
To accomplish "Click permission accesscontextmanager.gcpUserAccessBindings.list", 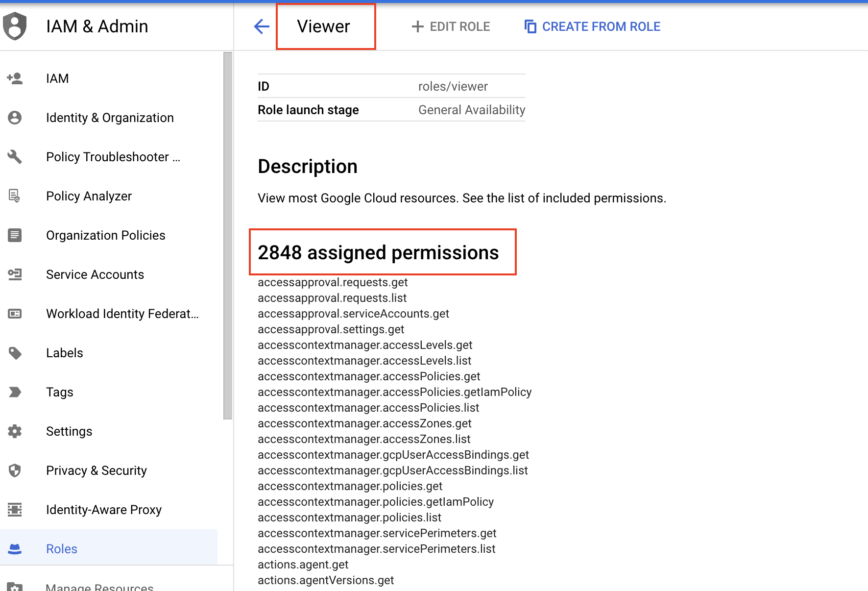I will pyautogui.click(x=393, y=470).
